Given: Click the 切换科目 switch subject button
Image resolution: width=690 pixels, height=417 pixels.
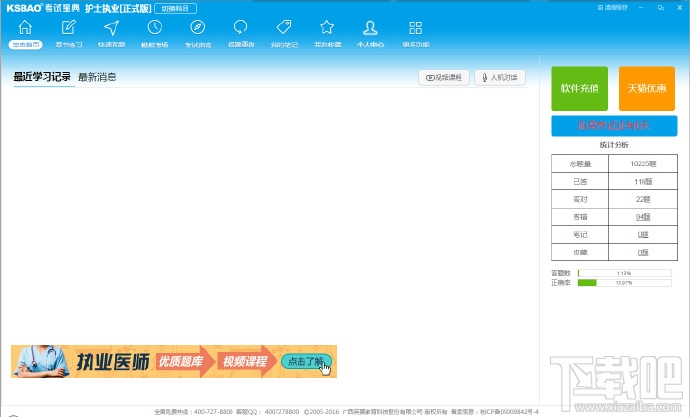Looking at the screenshot, I should click(x=175, y=8).
